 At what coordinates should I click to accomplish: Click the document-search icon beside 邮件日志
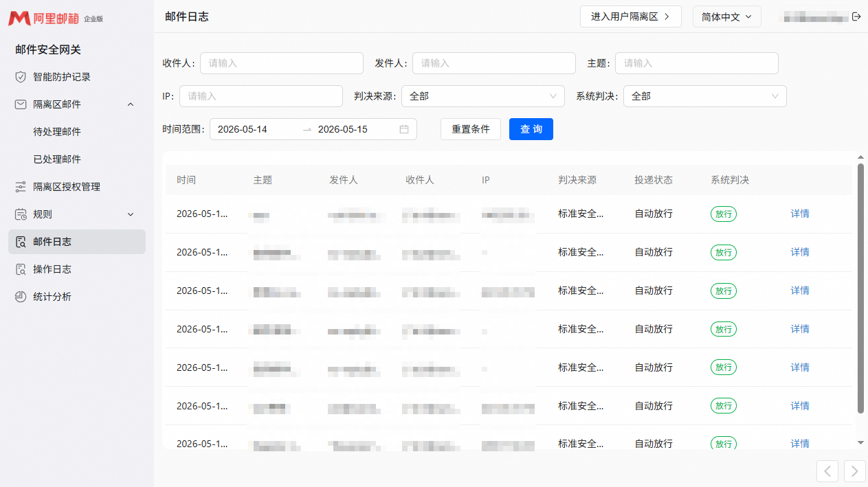(x=21, y=242)
